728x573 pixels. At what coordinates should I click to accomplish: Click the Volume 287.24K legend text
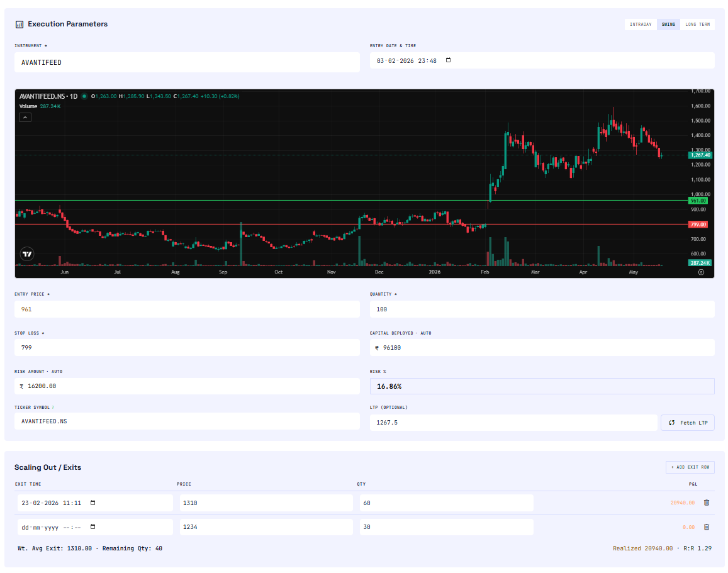point(40,106)
